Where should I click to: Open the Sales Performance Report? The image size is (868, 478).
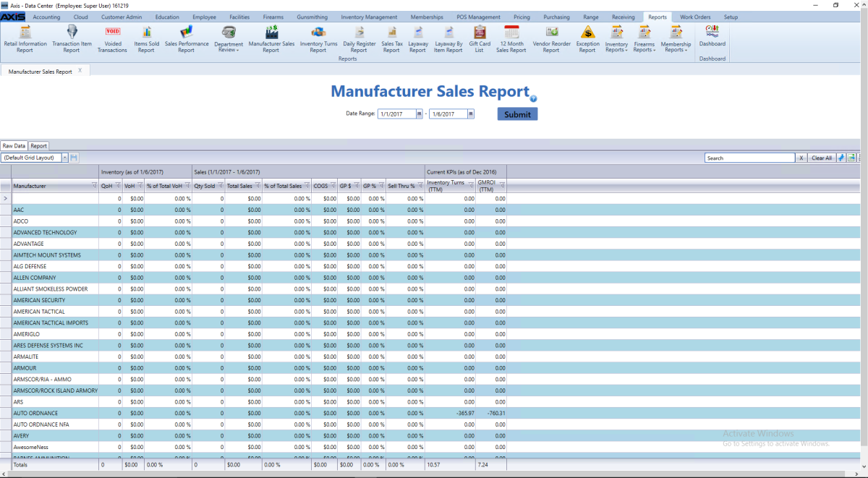187,38
